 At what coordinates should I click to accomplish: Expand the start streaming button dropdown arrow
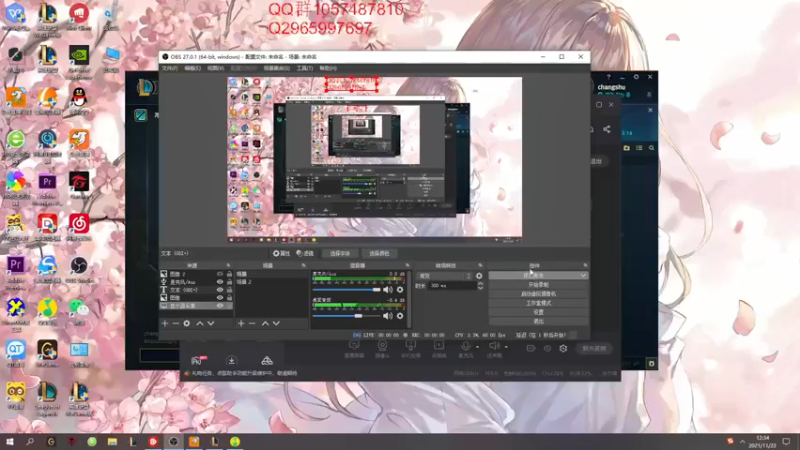583,276
